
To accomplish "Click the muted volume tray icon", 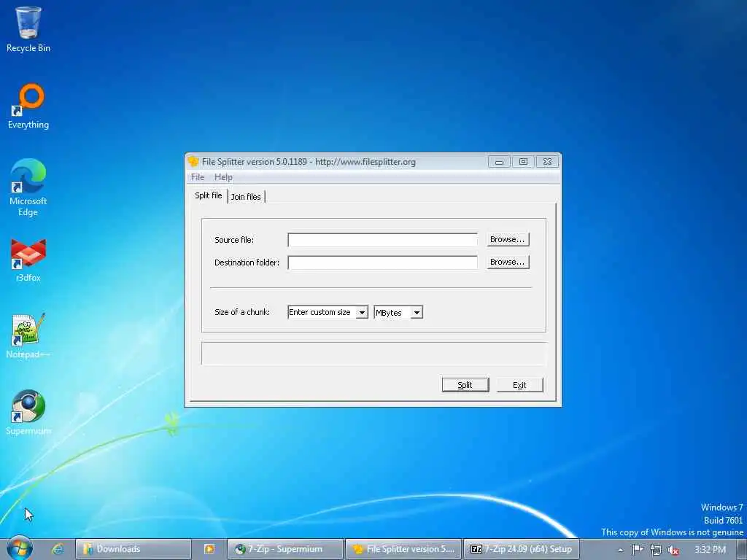I will click(x=673, y=550).
